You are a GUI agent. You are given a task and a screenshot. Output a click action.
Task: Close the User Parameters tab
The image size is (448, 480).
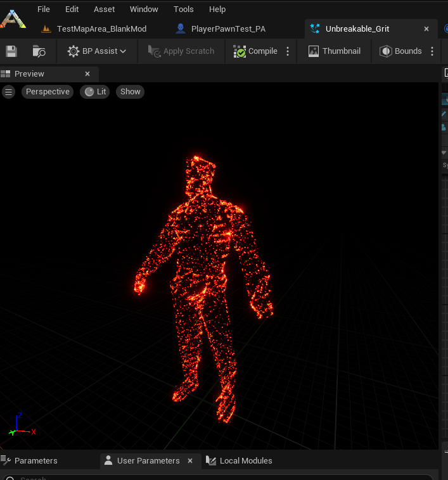(190, 460)
